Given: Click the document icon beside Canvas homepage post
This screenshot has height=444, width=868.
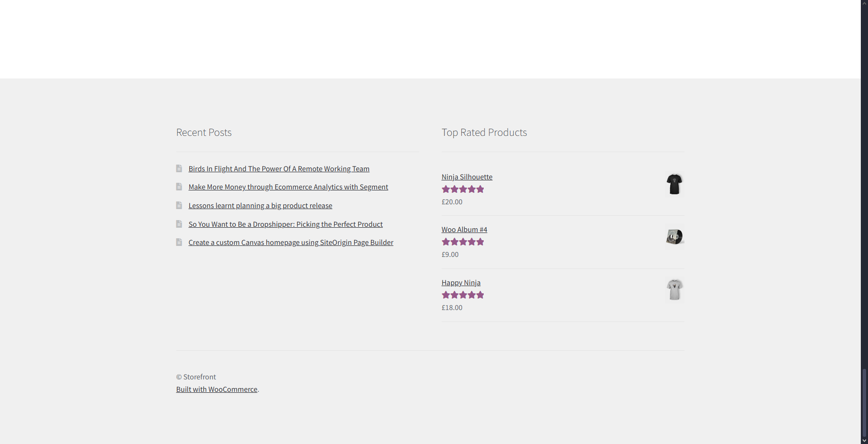Looking at the screenshot, I should (179, 242).
